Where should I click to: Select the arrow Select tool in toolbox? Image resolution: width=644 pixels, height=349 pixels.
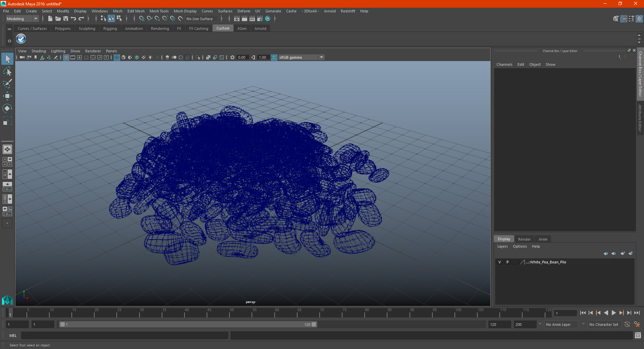[x=7, y=59]
